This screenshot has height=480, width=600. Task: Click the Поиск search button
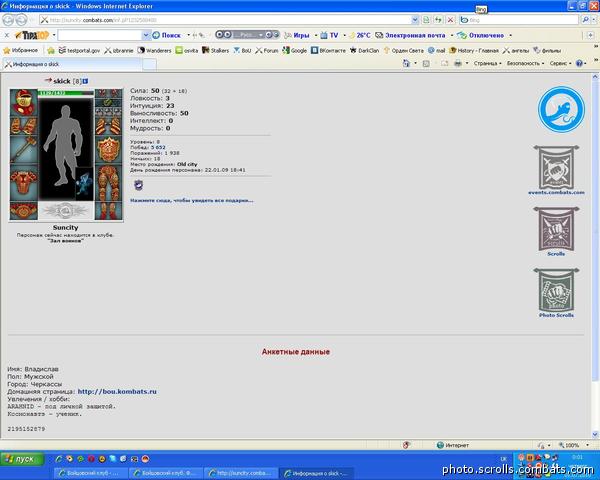click(167, 35)
